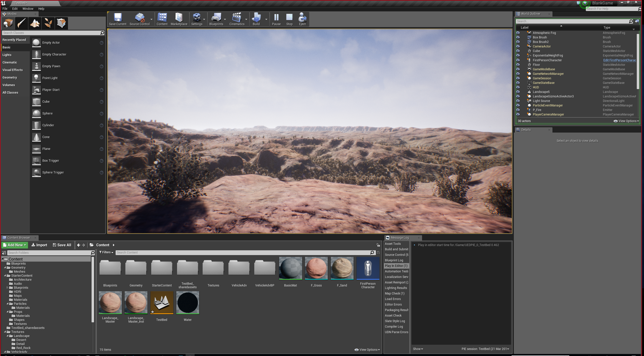The width and height of the screenshot is (644, 356).
Task: Click help icon for Empty Actor
Action: tap(102, 43)
